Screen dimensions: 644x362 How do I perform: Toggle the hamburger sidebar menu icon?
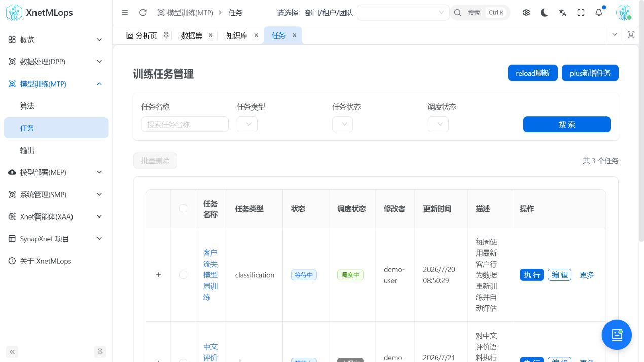pyautogui.click(x=125, y=13)
